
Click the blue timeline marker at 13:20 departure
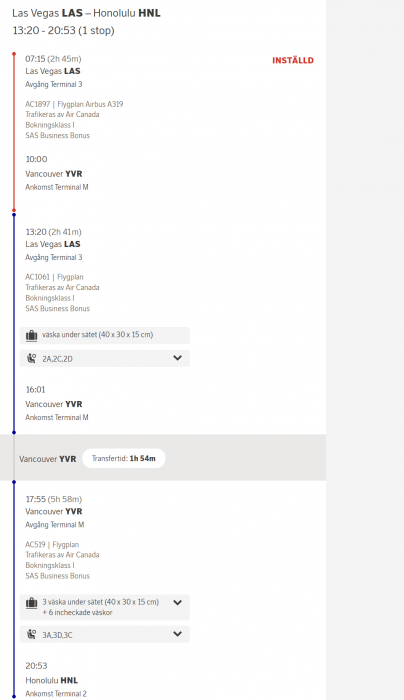pyautogui.click(x=14, y=215)
